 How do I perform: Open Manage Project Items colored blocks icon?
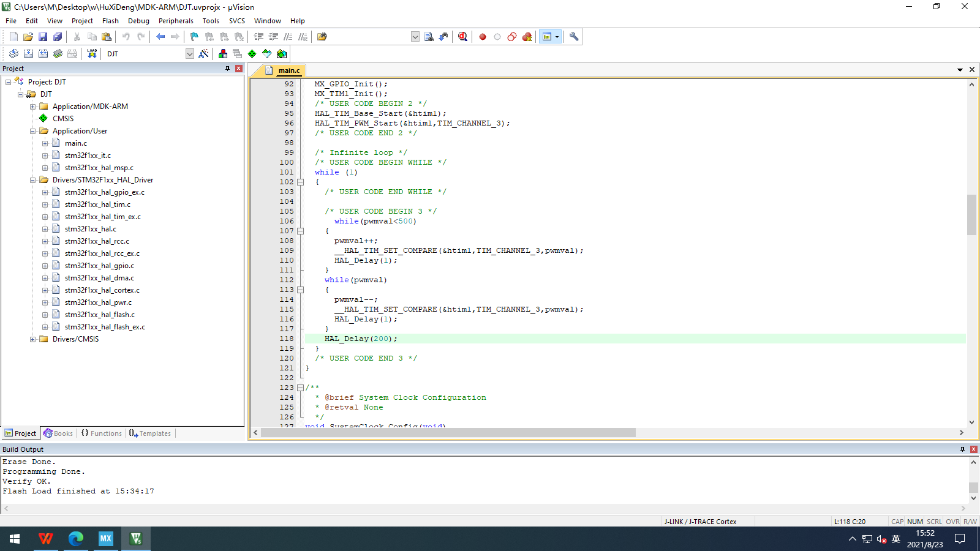coord(223,54)
